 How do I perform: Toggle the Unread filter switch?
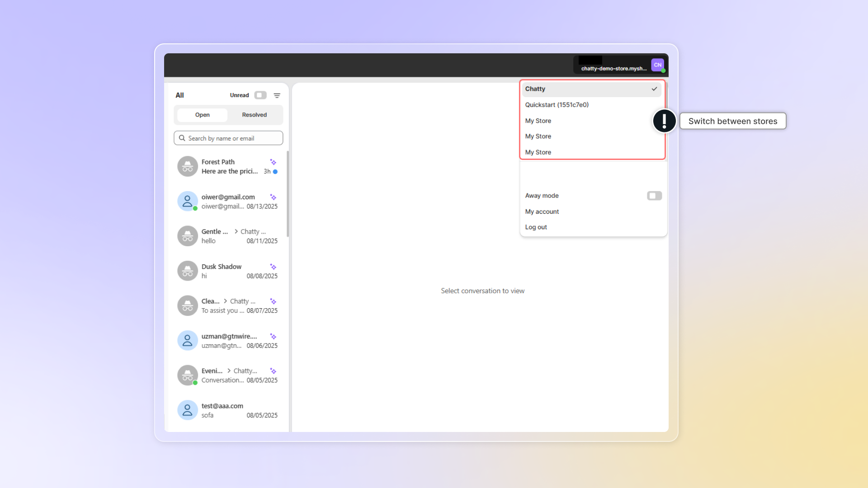tap(260, 95)
